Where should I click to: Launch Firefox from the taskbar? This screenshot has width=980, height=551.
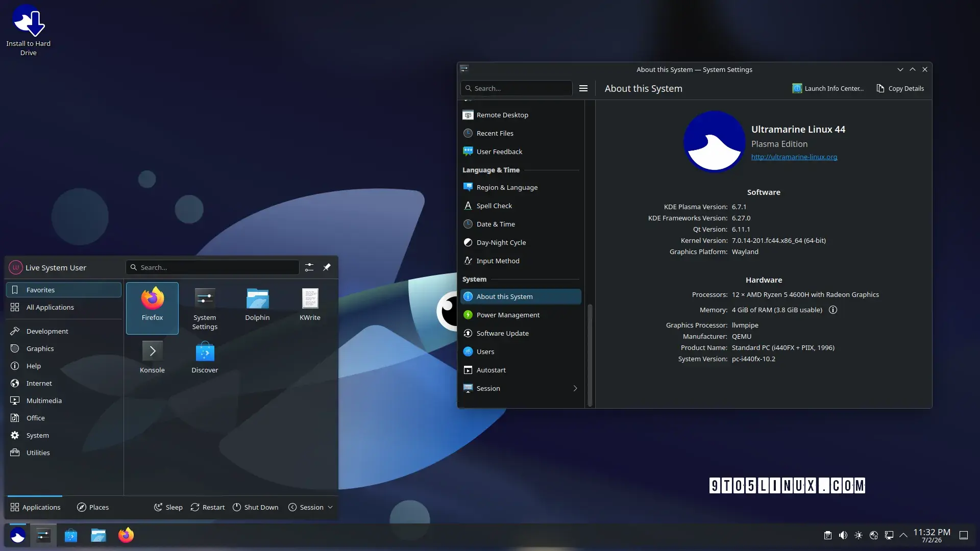point(126,535)
